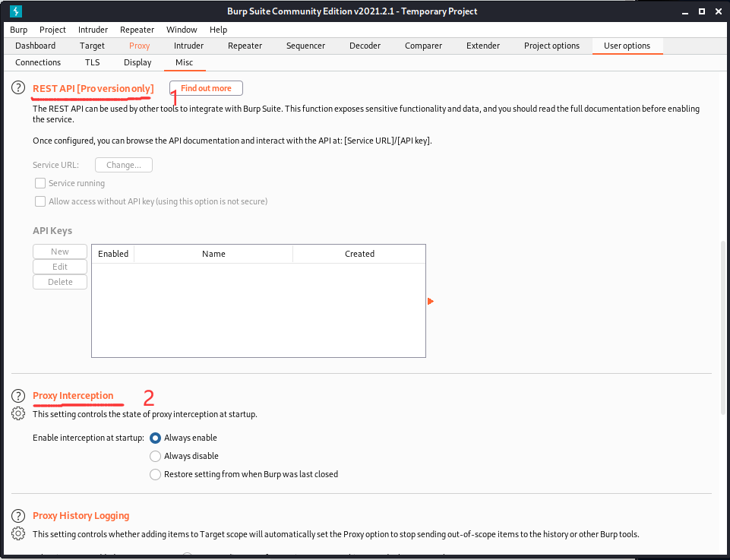The height and width of the screenshot is (560, 730).
Task: Switch to the Decoder tab
Action: [365, 46]
